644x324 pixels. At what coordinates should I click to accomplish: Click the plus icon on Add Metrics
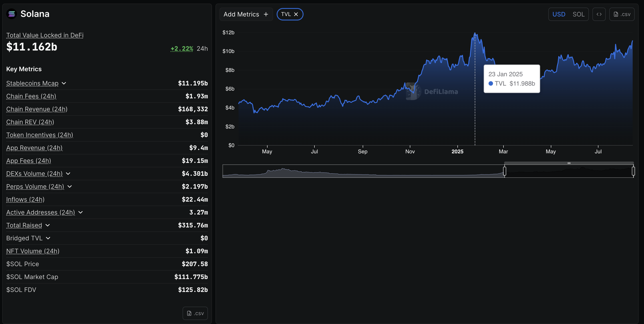tap(266, 14)
